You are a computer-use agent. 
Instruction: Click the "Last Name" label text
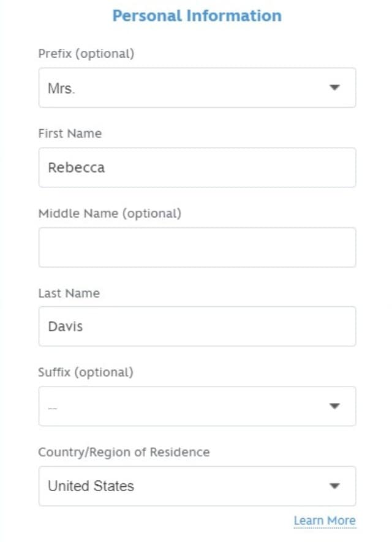tap(69, 293)
